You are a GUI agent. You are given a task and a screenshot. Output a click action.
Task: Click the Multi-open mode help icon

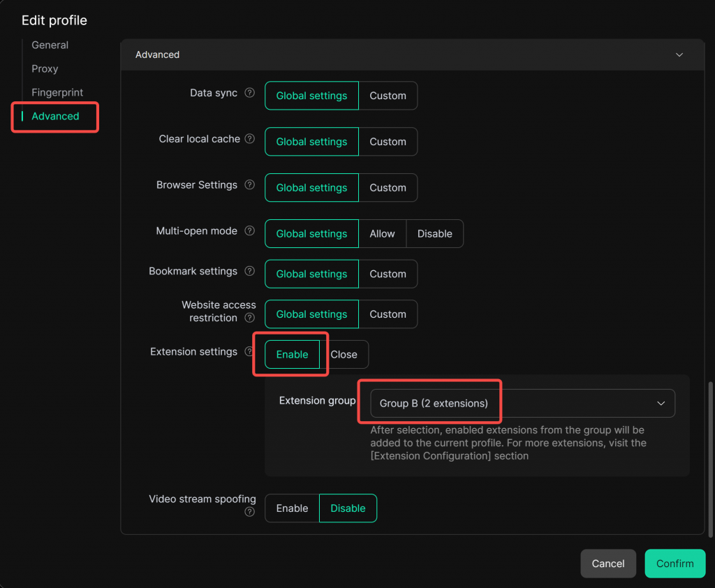[x=250, y=231]
